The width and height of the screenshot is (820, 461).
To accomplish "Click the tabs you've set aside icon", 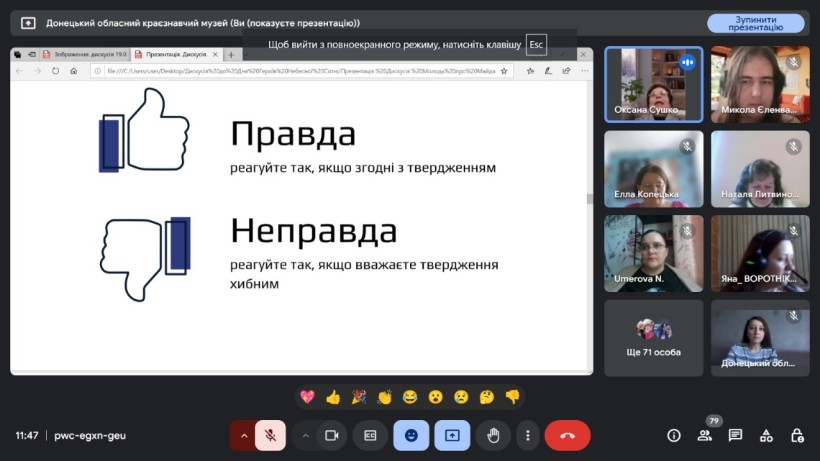I will tap(18, 54).
